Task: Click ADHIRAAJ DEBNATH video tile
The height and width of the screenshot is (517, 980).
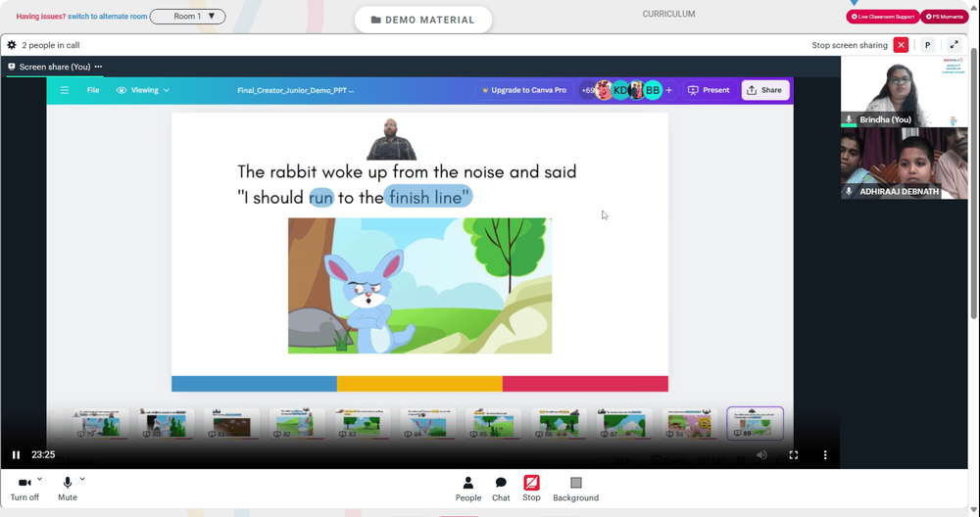Action: [x=904, y=164]
